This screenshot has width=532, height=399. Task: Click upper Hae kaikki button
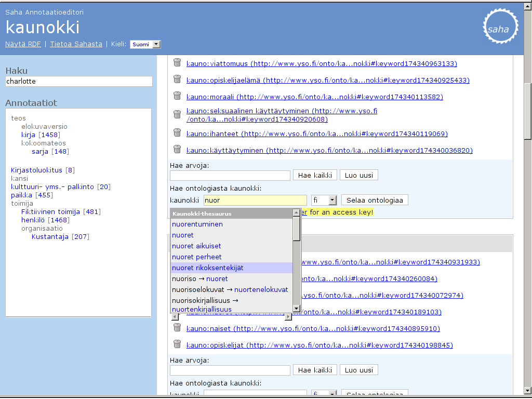[315, 176]
